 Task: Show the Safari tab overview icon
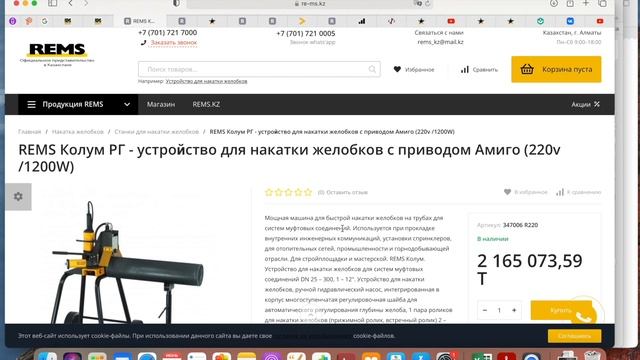(x=602, y=3)
